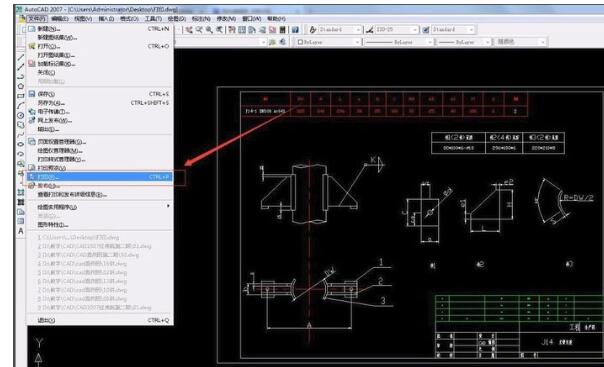Select the highlighted 打印(P) CTRL+P item
This screenshot has height=367, width=604.
(99, 177)
